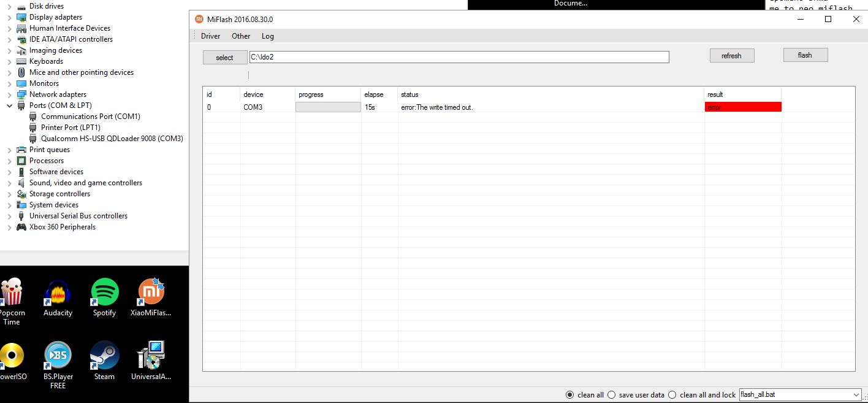
Task: Open the Other menu in MiFlash
Action: tap(241, 36)
